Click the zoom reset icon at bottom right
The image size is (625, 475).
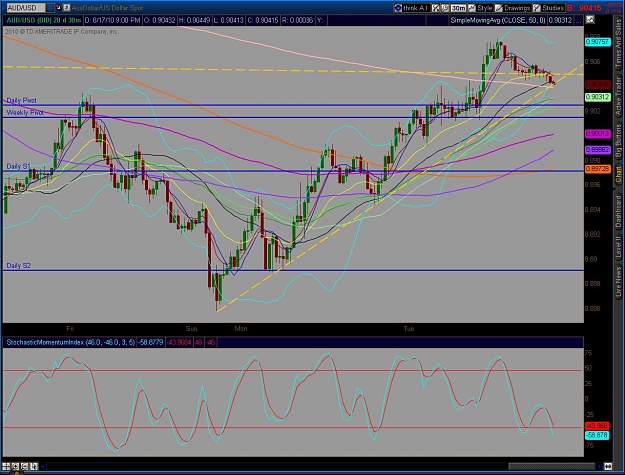[608, 466]
